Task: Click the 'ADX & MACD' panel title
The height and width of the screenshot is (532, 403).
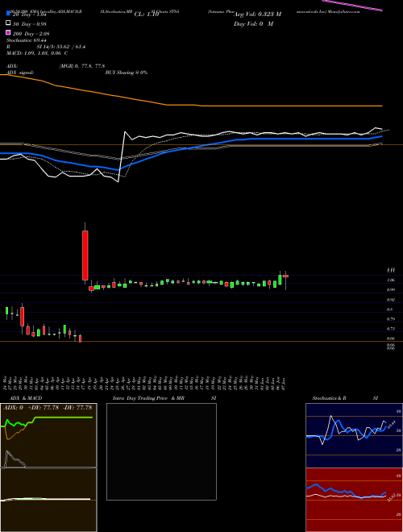Action: click(26, 398)
